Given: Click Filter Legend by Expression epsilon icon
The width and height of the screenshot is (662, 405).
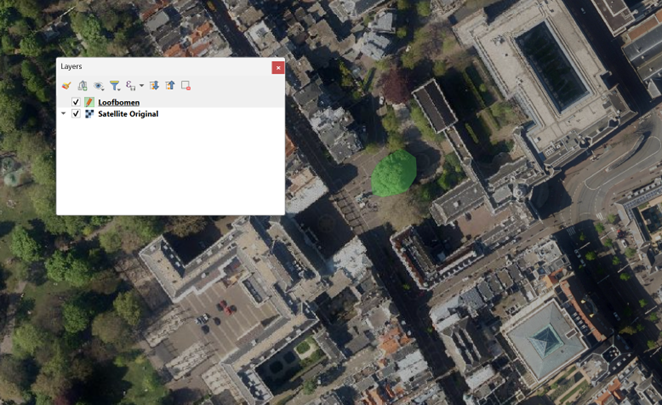Looking at the screenshot, I should (130, 86).
